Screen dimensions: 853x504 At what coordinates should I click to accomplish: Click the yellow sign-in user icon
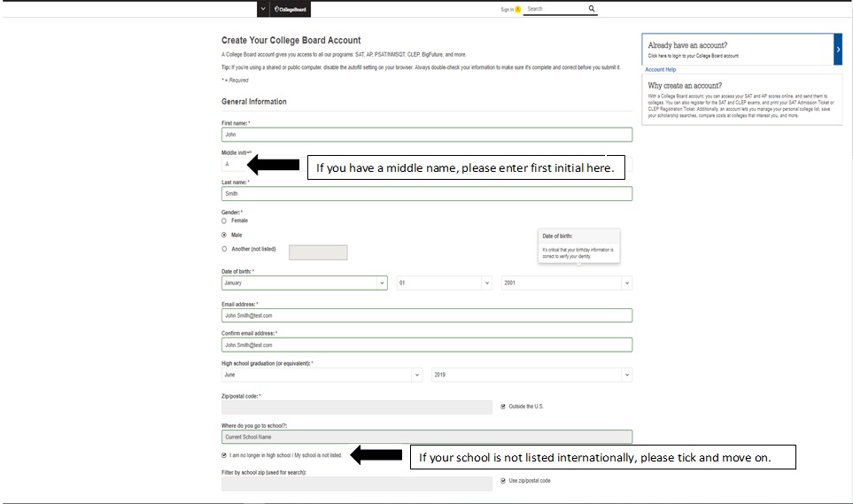[x=518, y=10]
